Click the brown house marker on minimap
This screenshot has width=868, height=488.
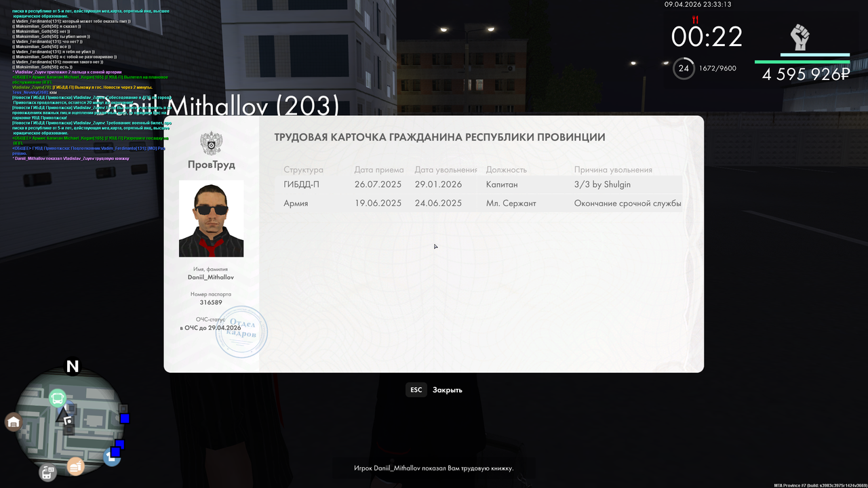click(13, 423)
